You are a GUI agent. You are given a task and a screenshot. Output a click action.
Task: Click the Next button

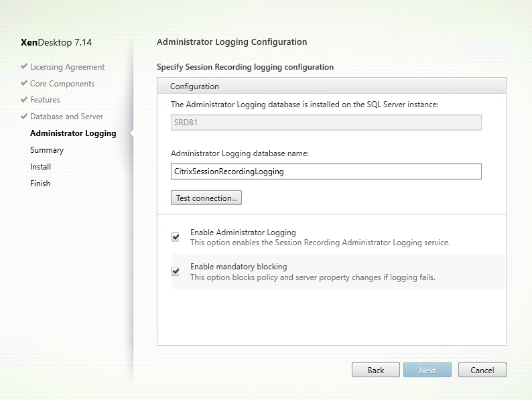point(427,370)
